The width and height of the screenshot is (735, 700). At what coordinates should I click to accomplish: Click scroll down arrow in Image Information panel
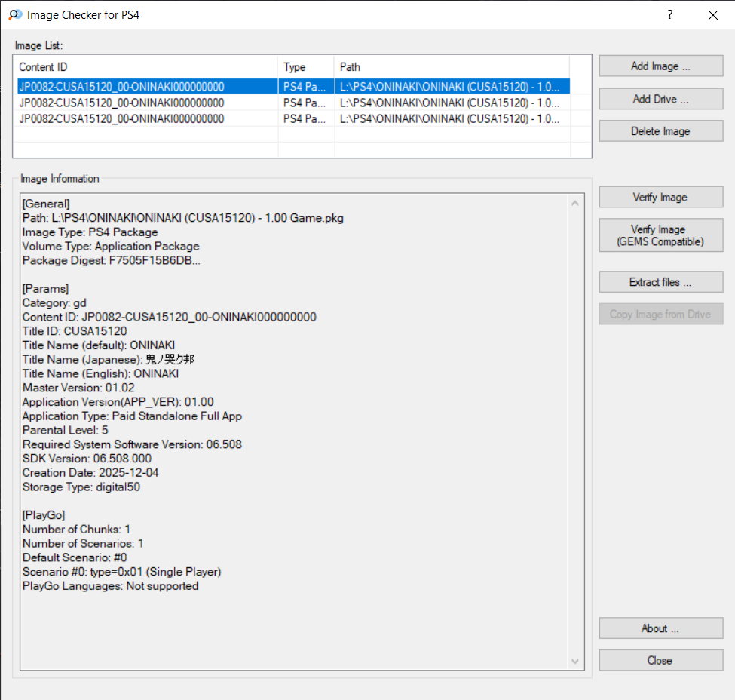pos(576,662)
